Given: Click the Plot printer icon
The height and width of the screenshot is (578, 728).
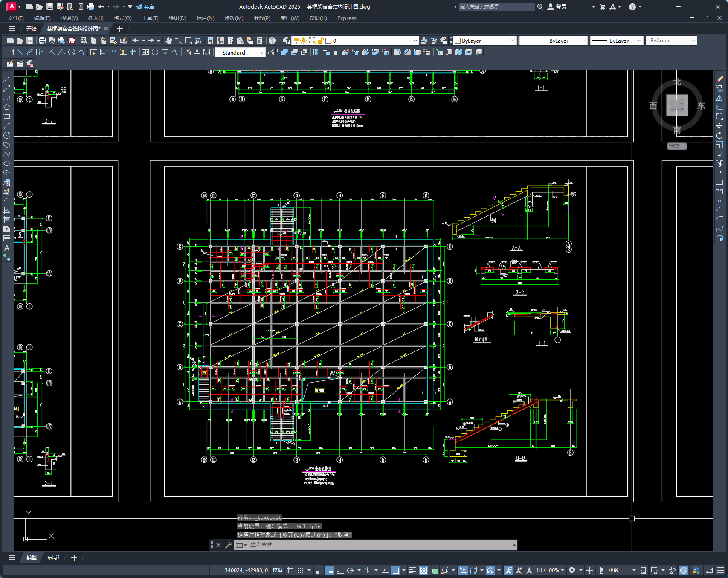Looking at the screenshot, I should pos(42,41).
